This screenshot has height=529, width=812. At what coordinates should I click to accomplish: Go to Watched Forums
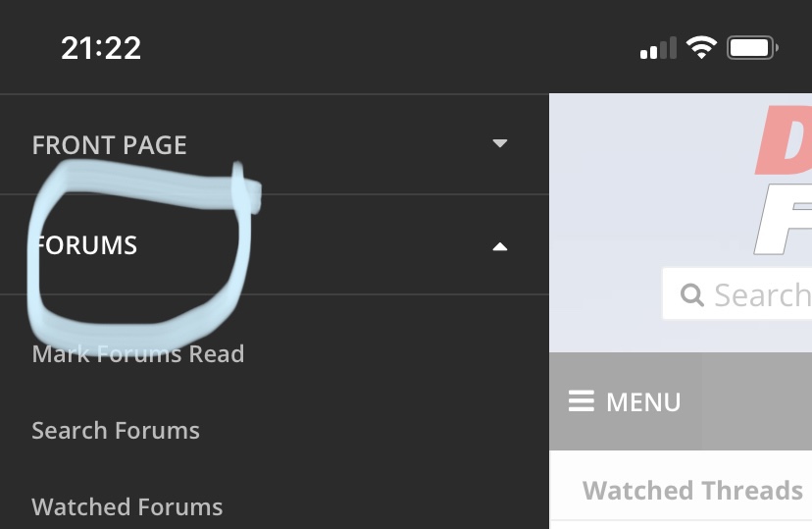pyautogui.click(x=127, y=506)
